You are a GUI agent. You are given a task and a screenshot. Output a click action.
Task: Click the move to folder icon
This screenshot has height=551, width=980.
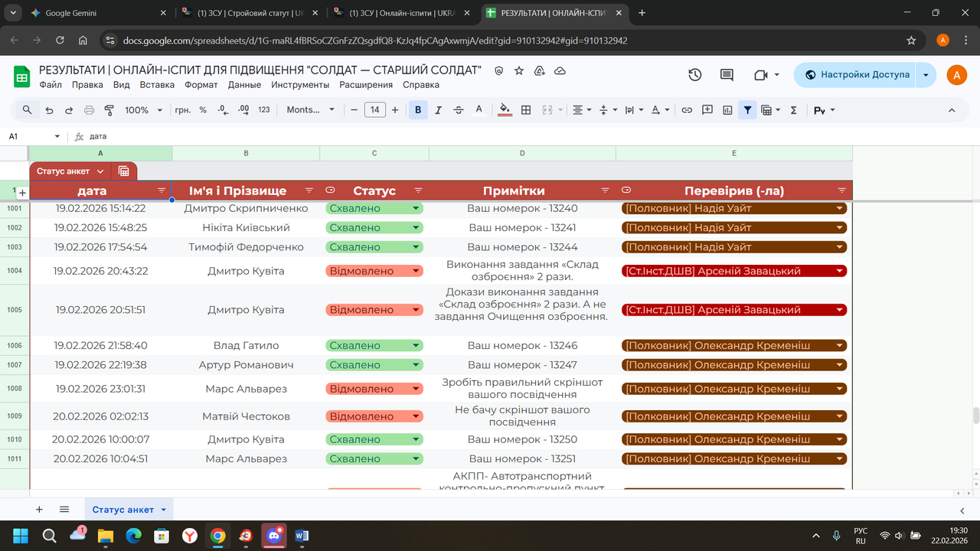(540, 70)
